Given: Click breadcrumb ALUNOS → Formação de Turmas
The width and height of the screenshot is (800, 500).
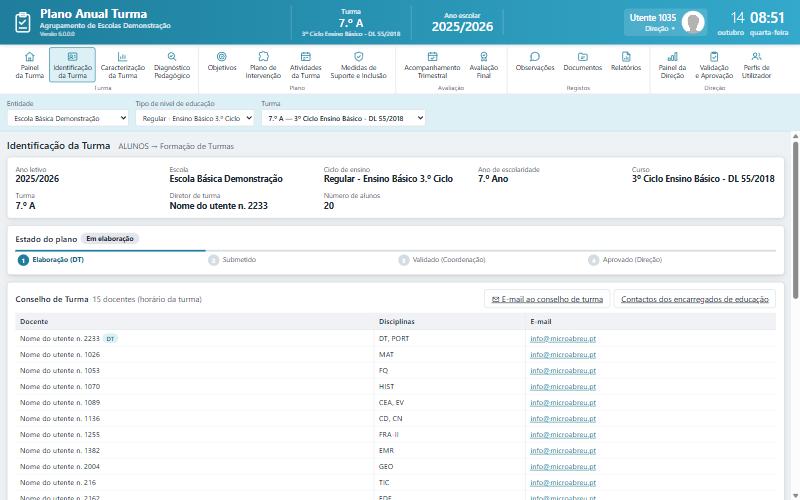Looking at the screenshot, I should click(176, 146).
